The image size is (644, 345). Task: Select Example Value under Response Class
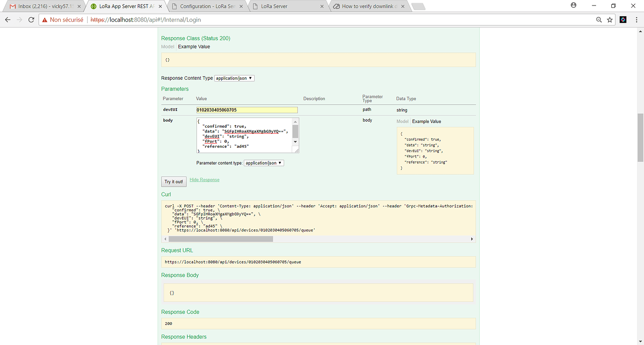pos(194,47)
